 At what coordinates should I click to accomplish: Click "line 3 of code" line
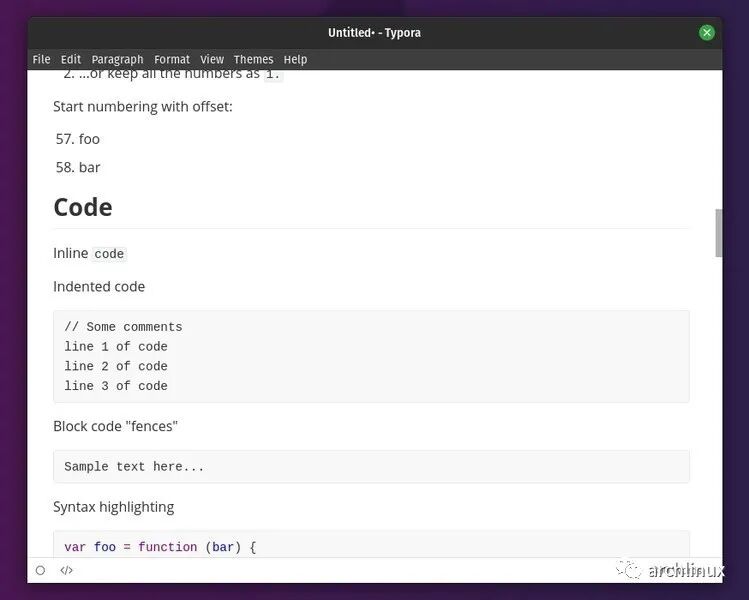(116, 386)
